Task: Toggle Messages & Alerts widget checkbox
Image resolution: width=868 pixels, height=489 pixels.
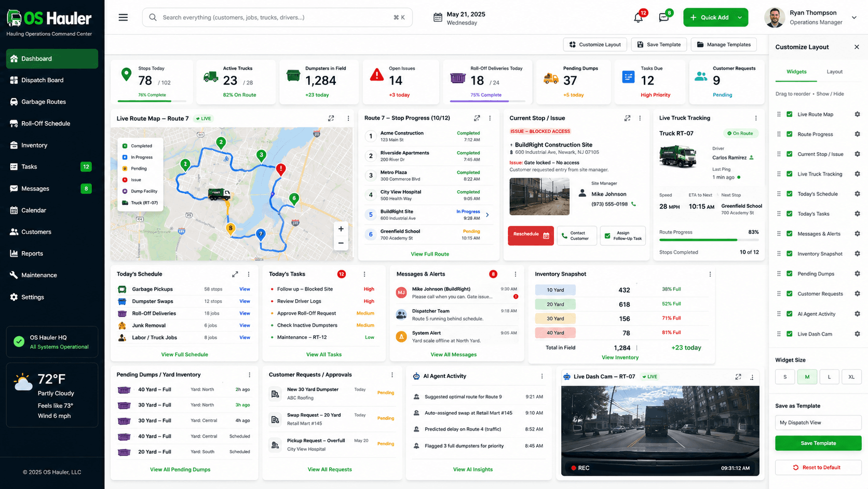Action: (790, 234)
